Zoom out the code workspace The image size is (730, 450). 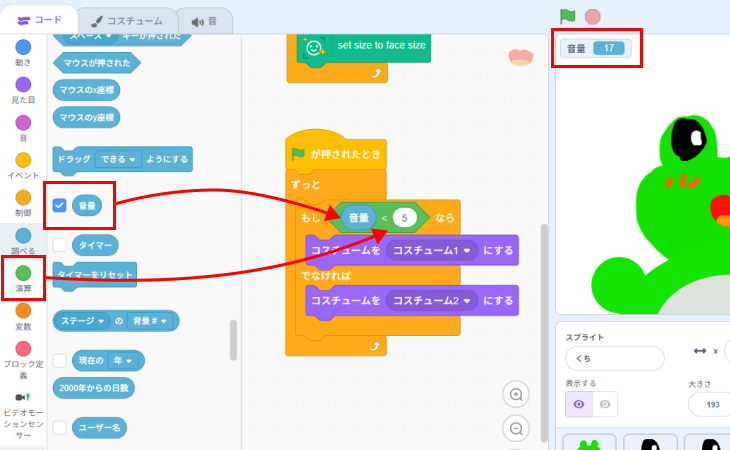(516, 430)
